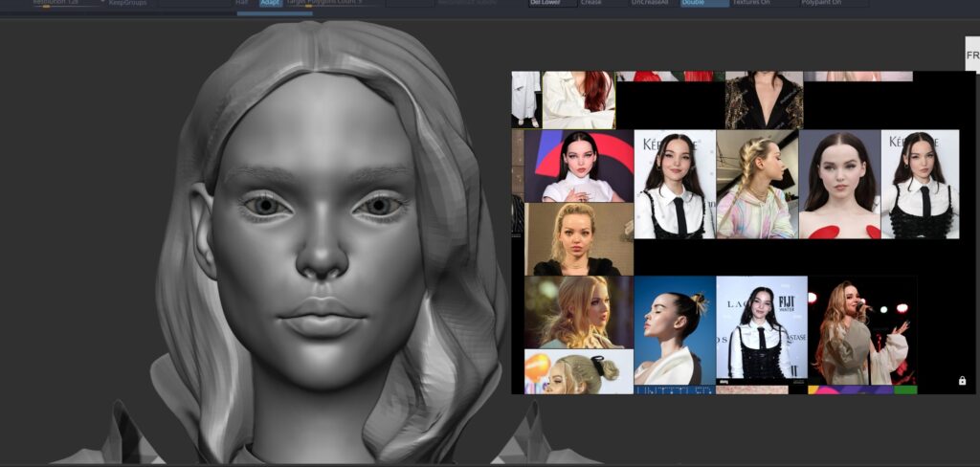This screenshot has height=467, width=980.
Task: Toggle the Half ZRemesher option
Action: click(x=242, y=3)
